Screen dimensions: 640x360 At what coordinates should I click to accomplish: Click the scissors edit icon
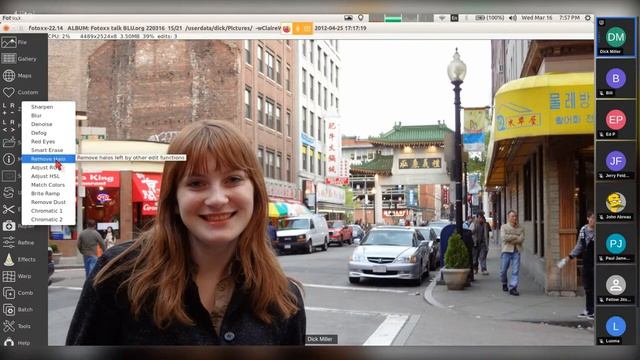click(x=9, y=209)
